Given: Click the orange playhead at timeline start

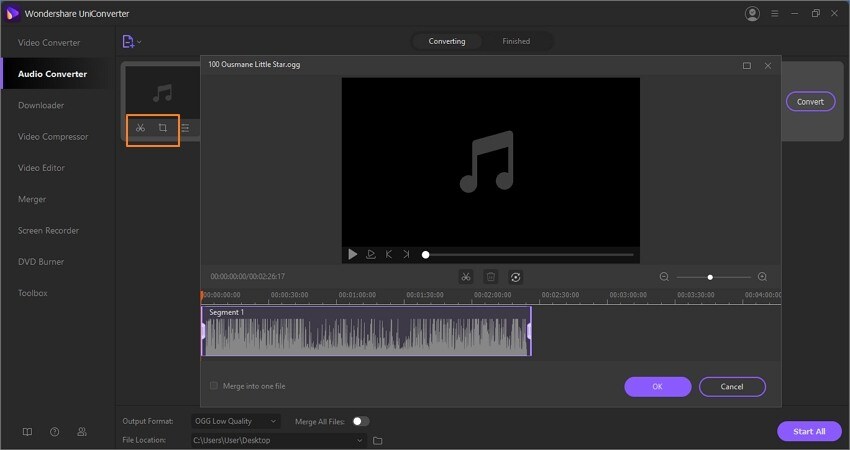Looking at the screenshot, I should point(202,296).
